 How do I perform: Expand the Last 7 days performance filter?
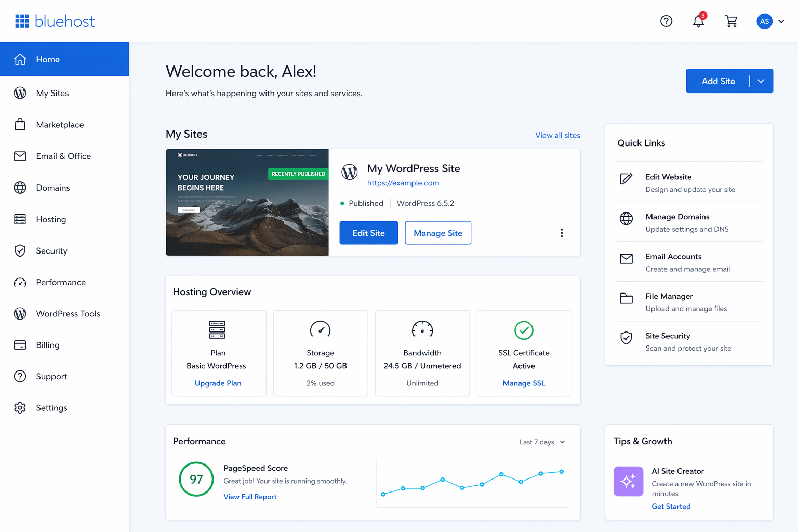[x=542, y=442]
